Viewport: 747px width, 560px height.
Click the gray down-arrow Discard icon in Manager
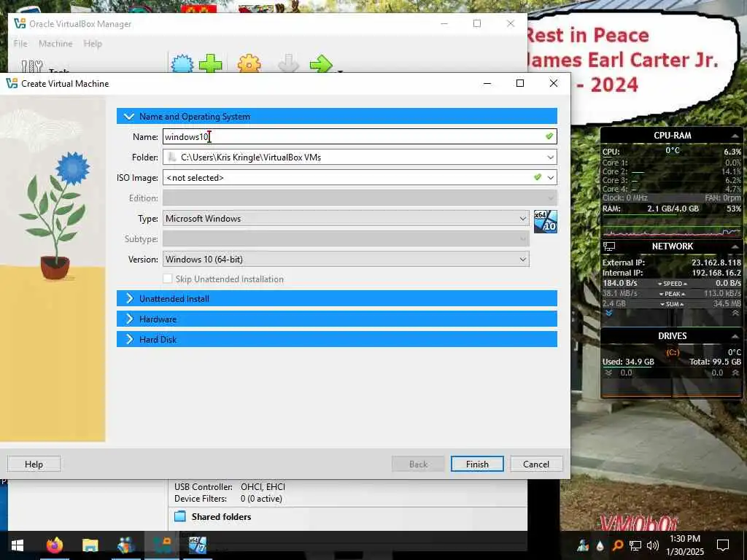[288, 63]
